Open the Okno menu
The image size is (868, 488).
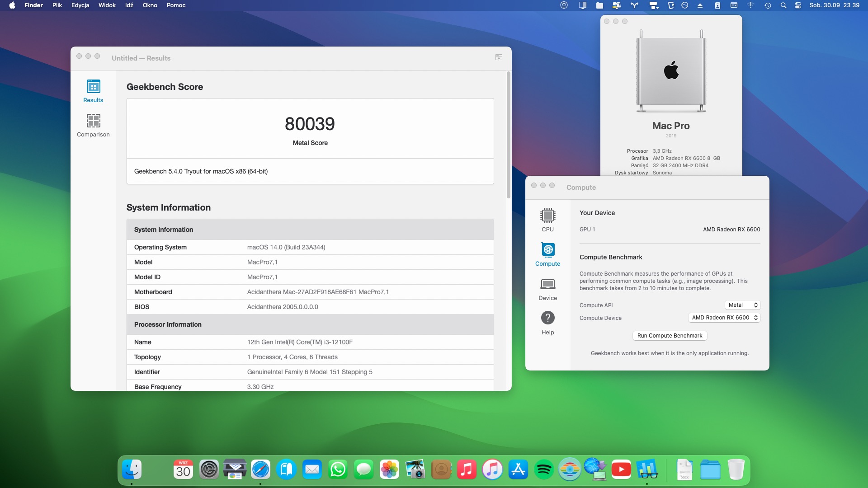click(x=150, y=5)
